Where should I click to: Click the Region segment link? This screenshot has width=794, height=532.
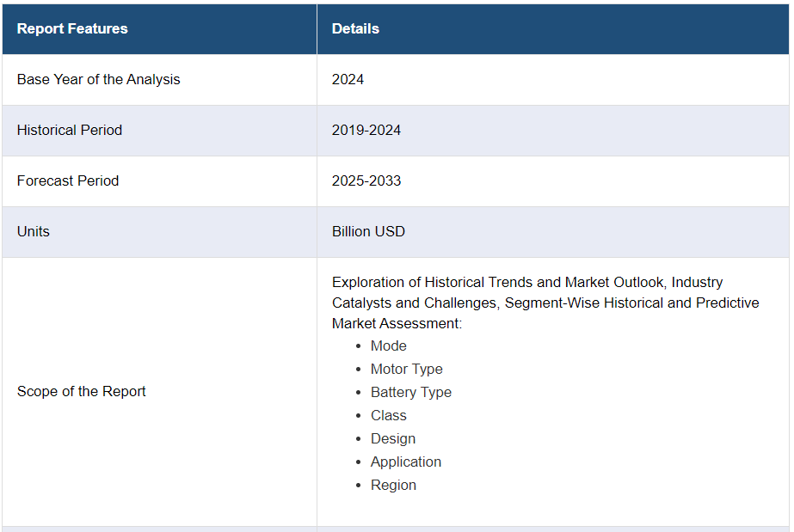(x=393, y=485)
